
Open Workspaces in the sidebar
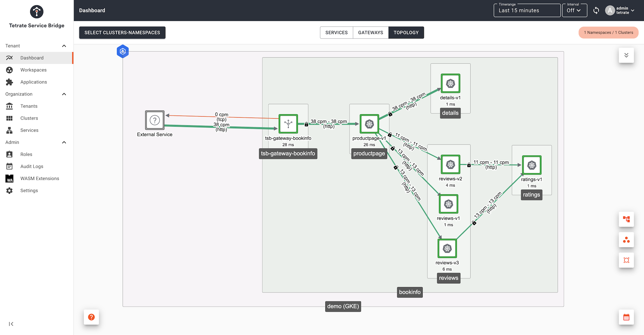click(37, 70)
